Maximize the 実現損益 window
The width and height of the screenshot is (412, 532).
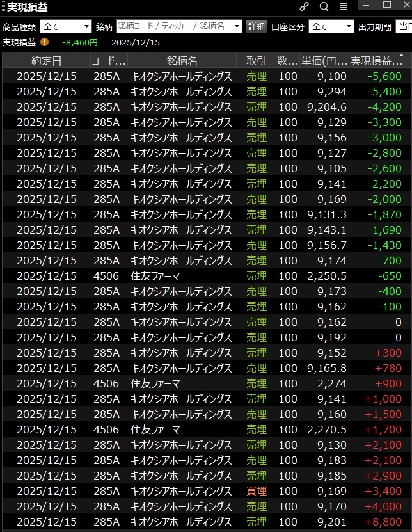(x=386, y=6)
